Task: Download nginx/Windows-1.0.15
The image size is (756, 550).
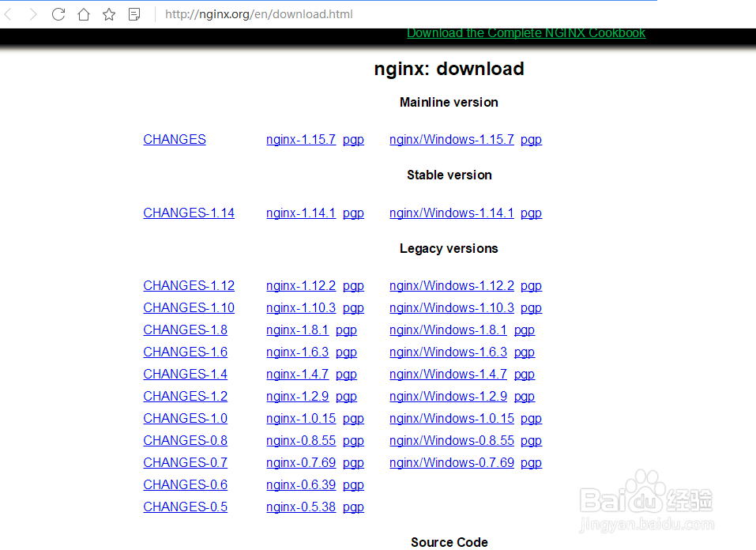Action: (452, 419)
